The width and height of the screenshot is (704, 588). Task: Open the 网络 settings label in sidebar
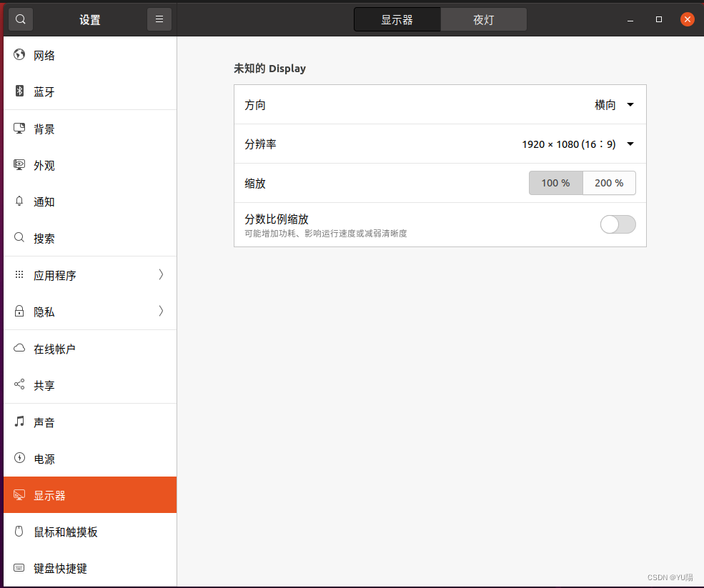coord(44,55)
